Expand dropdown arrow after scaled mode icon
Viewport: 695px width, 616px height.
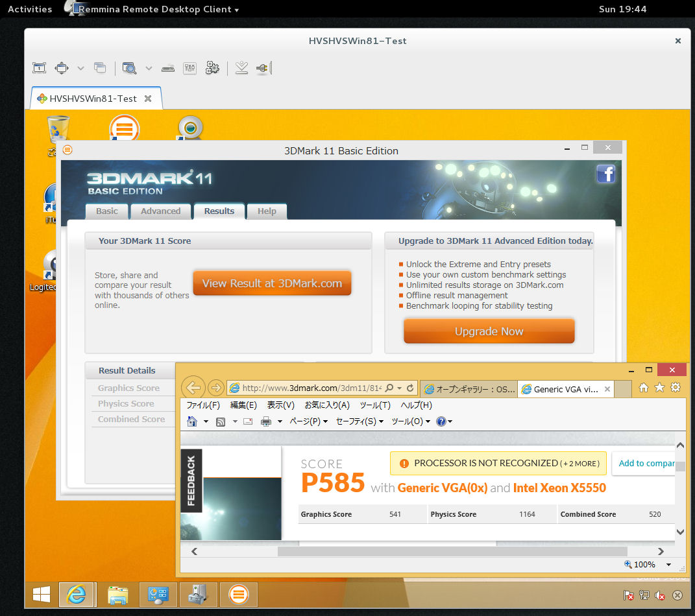(x=149, y=68)
